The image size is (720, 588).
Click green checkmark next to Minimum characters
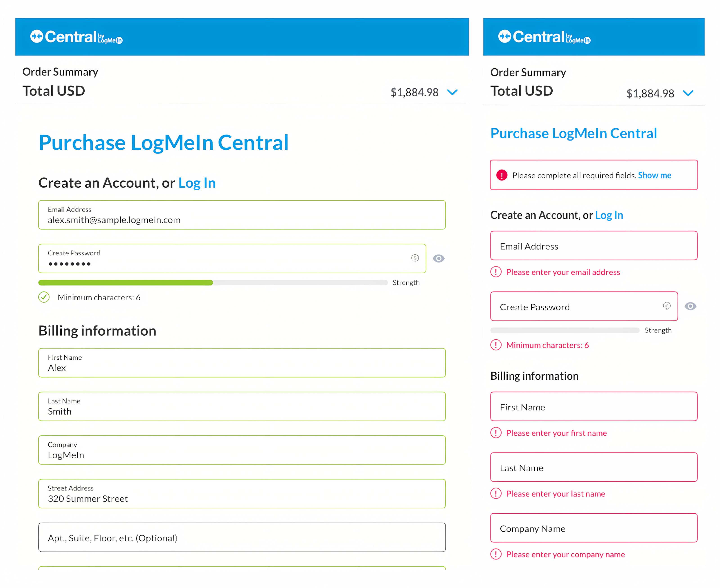click(x=44, y=297)
